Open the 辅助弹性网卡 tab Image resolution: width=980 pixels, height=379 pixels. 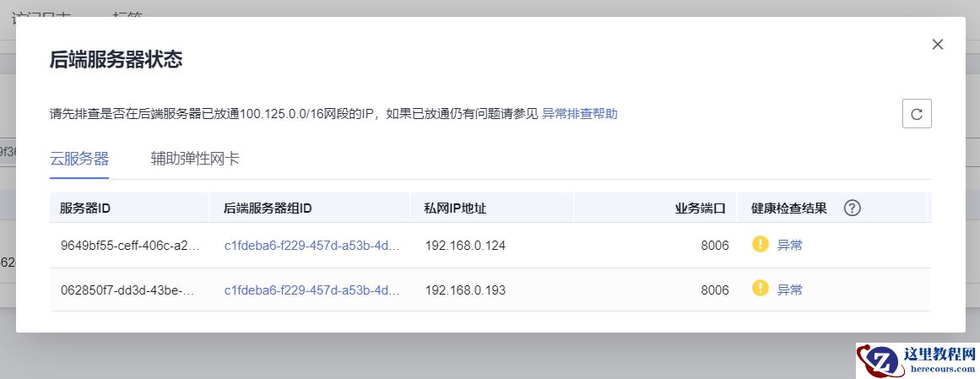coord(195,159)
